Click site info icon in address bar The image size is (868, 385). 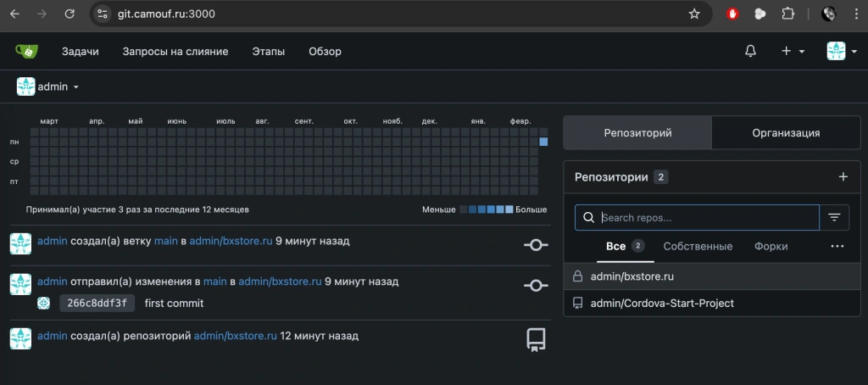point(102,14)
